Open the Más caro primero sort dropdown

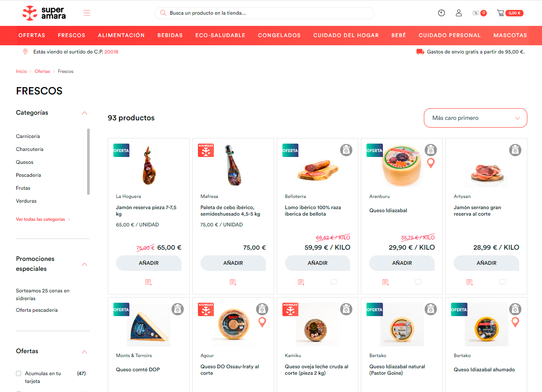tap(475, 117)
